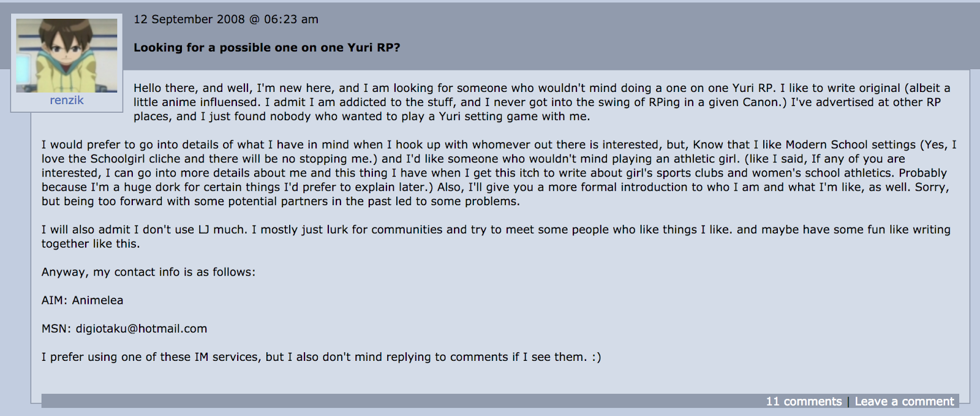Click the AIM handle 'Animelea'
The width and height of the screenshot is (980, 416).
pyautogui.click(x=97, y=301)
